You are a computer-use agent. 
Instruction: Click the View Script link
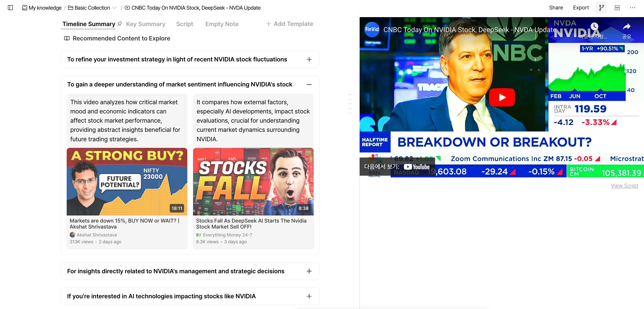(624, 186)
